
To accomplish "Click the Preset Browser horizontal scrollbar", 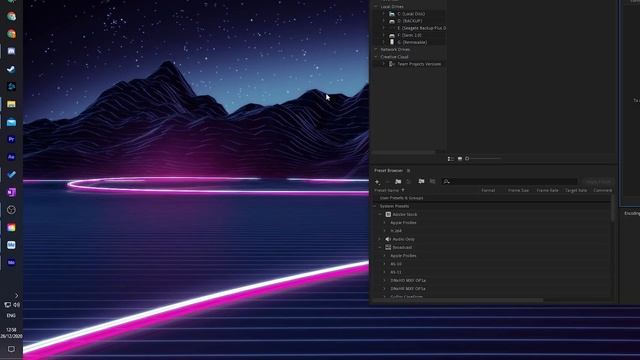I will point(457,300).
